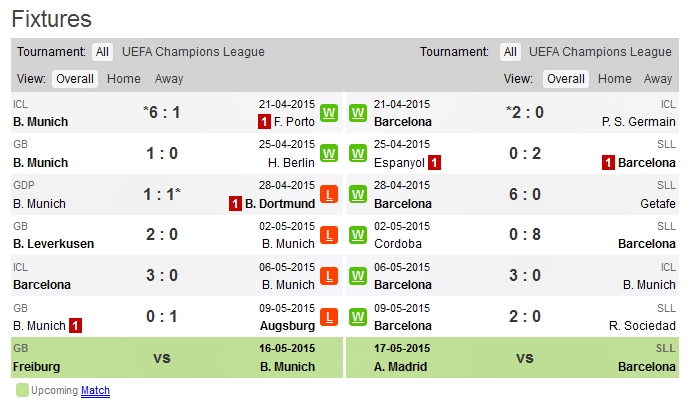Screen dimensions: 690x406
Task: Click the 0 : 8 Cordoba Barcelona score
Action: pos(525,236)
